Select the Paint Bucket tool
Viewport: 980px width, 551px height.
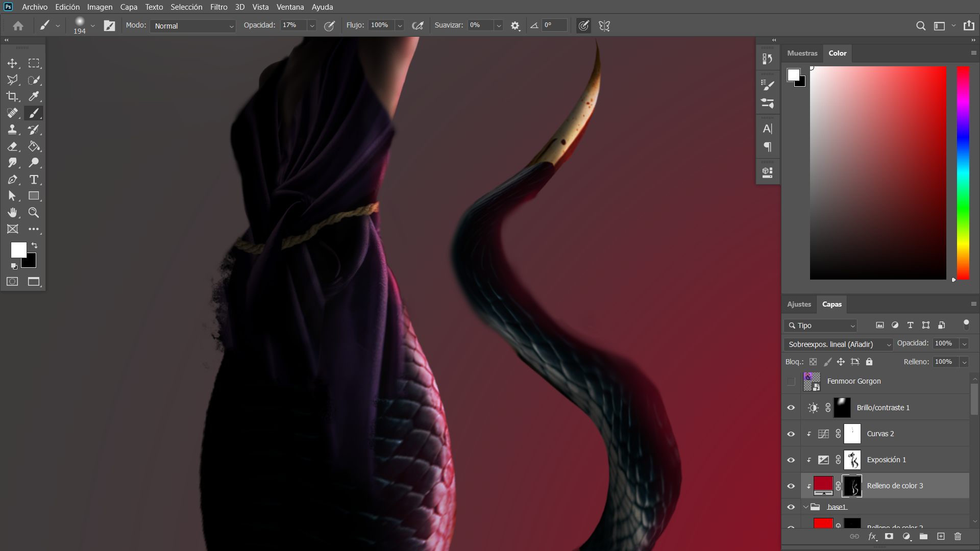[34, 146]
